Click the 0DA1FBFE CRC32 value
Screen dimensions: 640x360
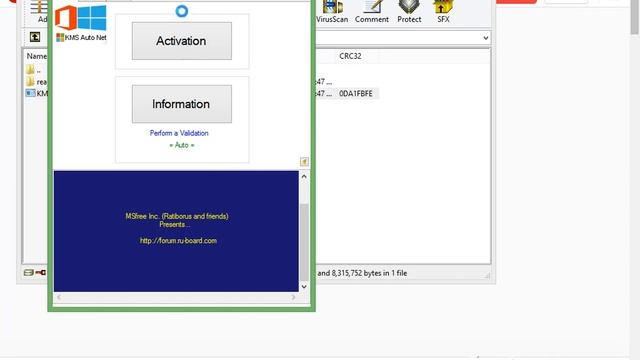(356, 93)
